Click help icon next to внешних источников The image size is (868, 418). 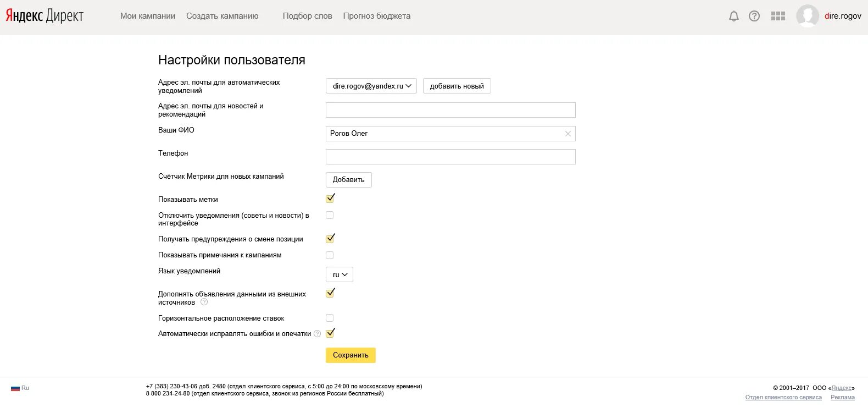tap(204, 302)
